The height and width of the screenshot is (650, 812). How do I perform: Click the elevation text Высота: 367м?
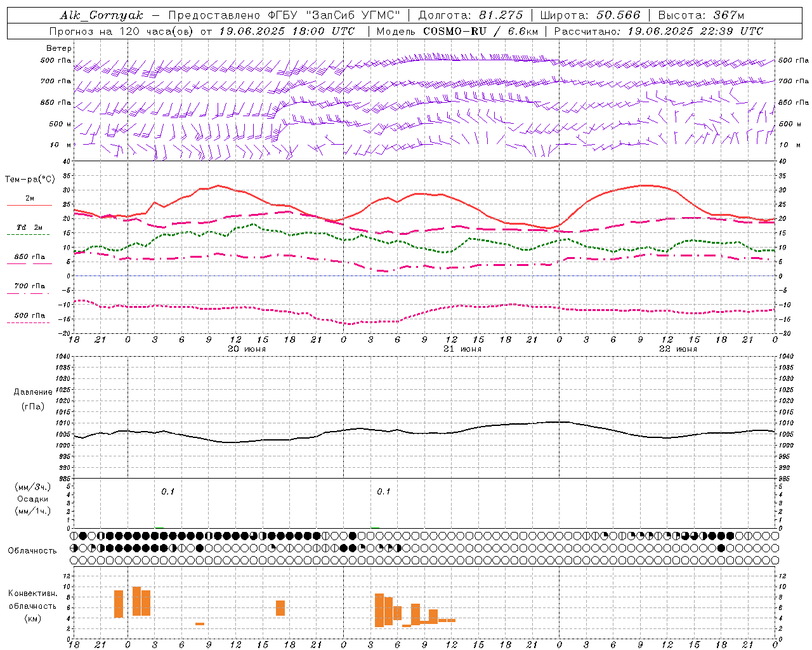pos(701,15)
